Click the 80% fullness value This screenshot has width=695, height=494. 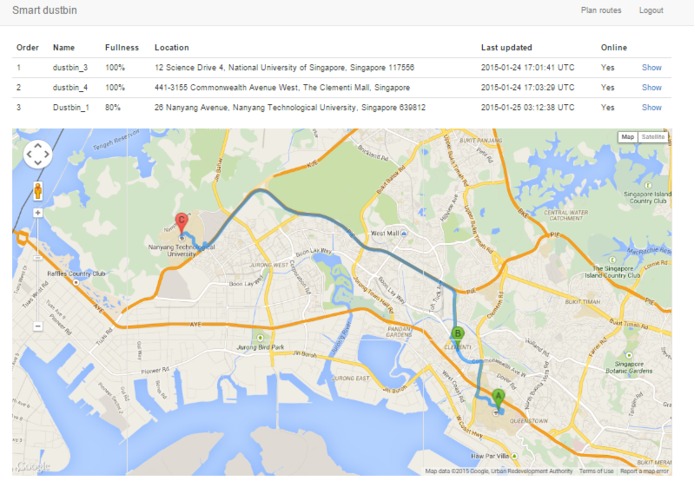(113, 107)
